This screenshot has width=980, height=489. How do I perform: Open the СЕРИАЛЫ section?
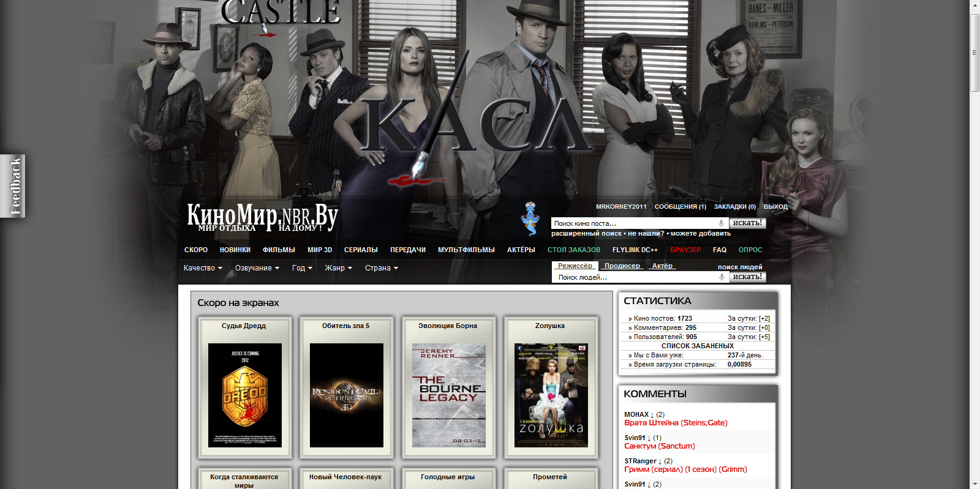pos(361,250)
